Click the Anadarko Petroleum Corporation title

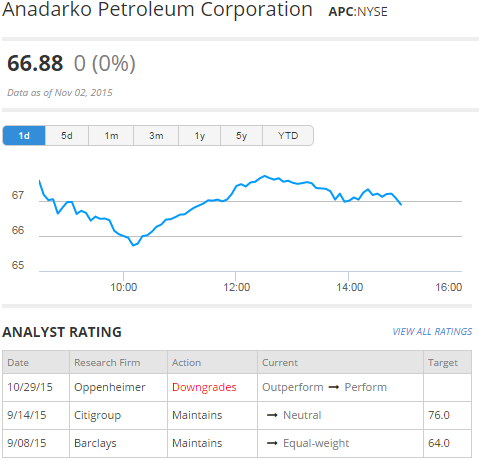click(x=157, y=9)
